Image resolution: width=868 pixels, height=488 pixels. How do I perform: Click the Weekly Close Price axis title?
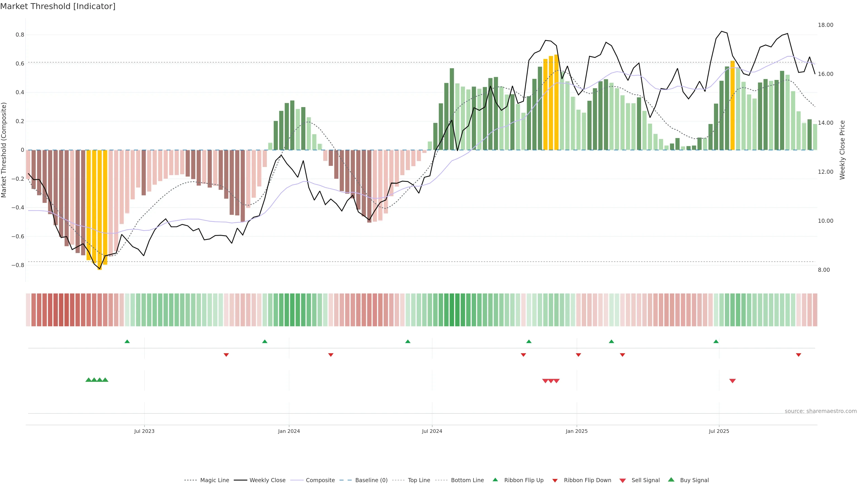(x=842, y=150)
